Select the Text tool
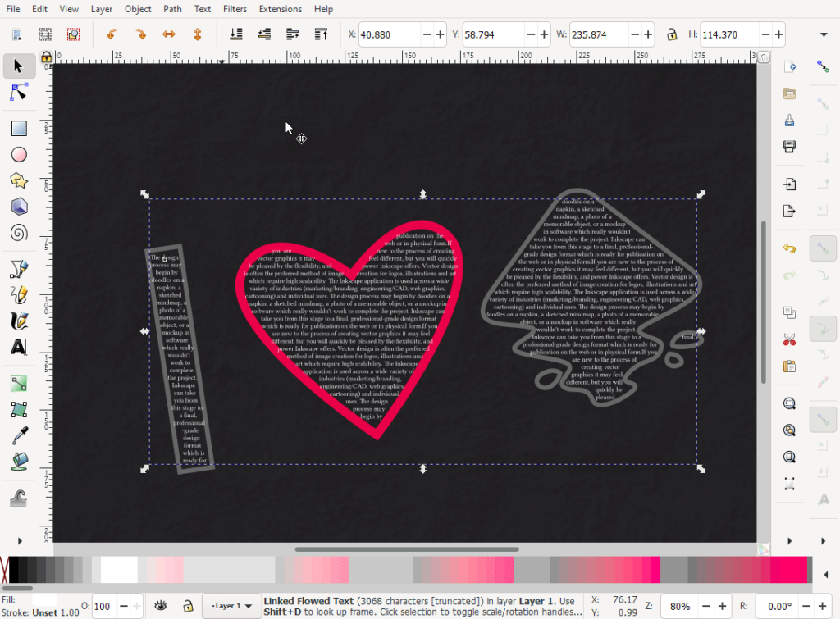The width and height of the screenshot is (840, 619). click(x=18, y=347)
